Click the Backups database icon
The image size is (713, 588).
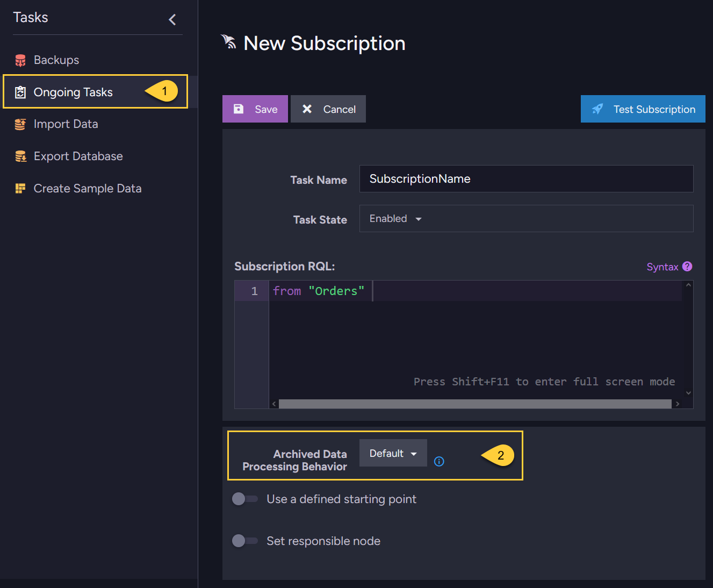[x=20, y=60]
